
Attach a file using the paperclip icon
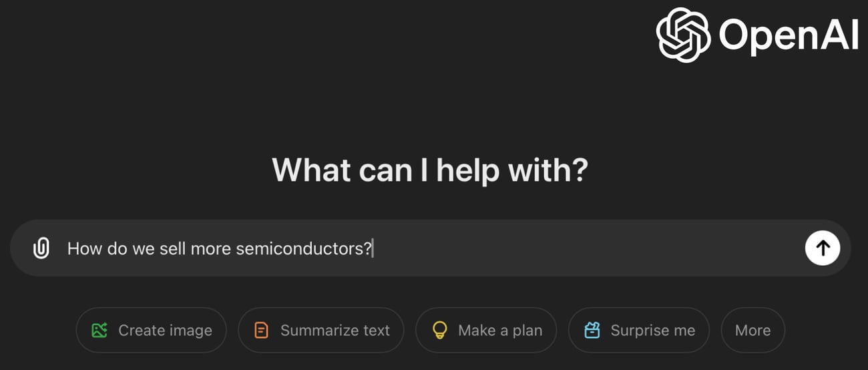point(41,248)
